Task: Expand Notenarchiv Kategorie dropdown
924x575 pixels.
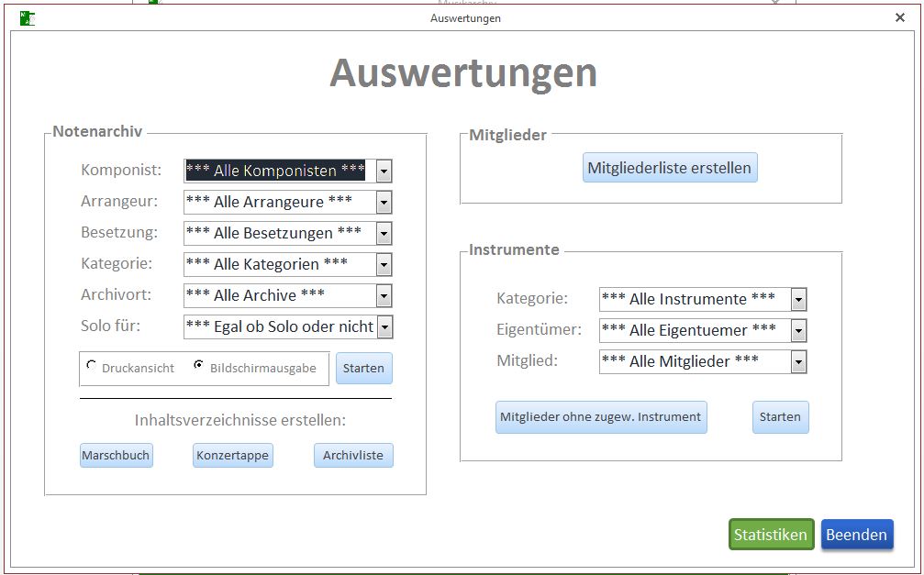Action: pyautogui.click(x=384, y=265)
